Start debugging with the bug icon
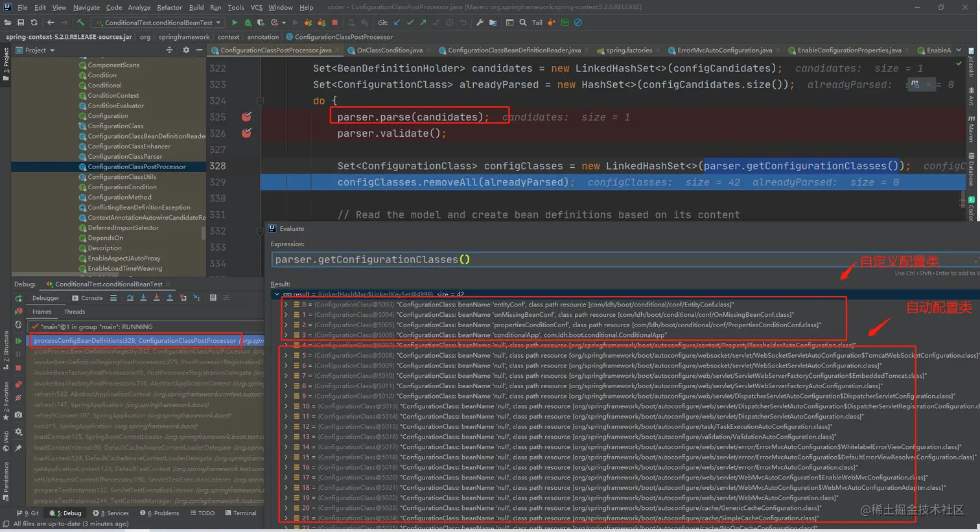The image size is (980, 532). click(x=248, y=22)
